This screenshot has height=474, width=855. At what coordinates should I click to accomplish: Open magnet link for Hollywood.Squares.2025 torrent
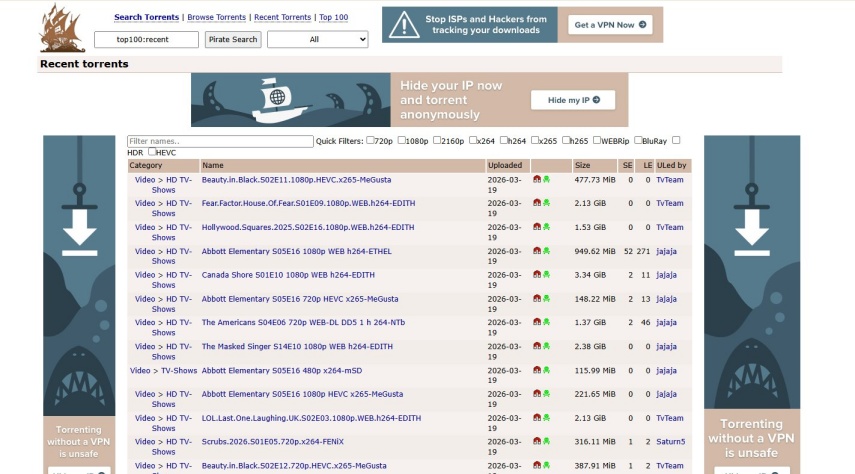pos(537,227)
